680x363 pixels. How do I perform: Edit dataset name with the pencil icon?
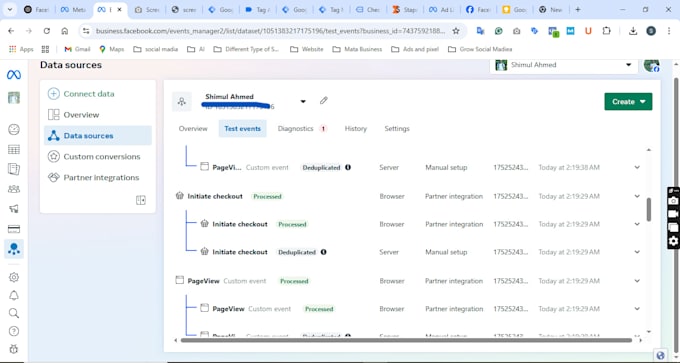[x=324, y=101]
